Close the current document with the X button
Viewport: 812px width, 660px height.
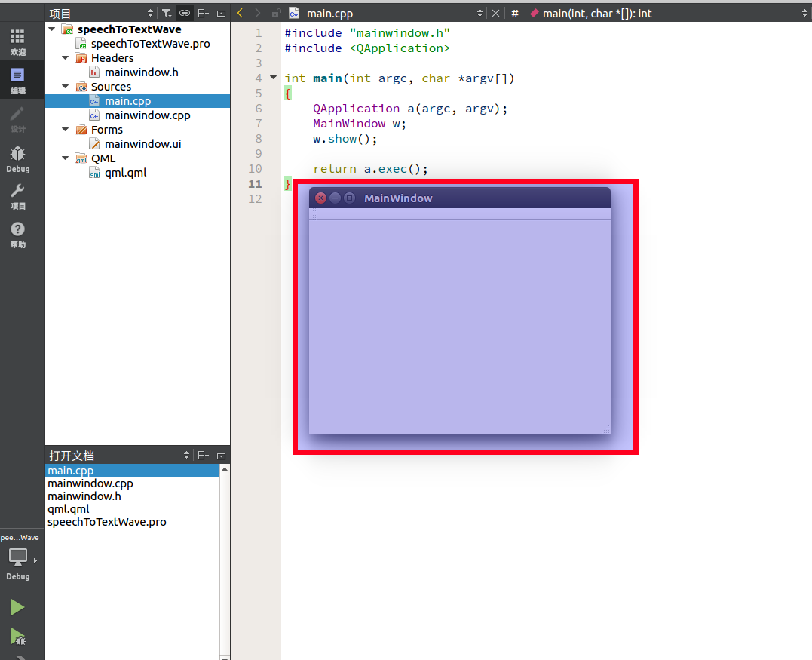click(x=495, y=13)
